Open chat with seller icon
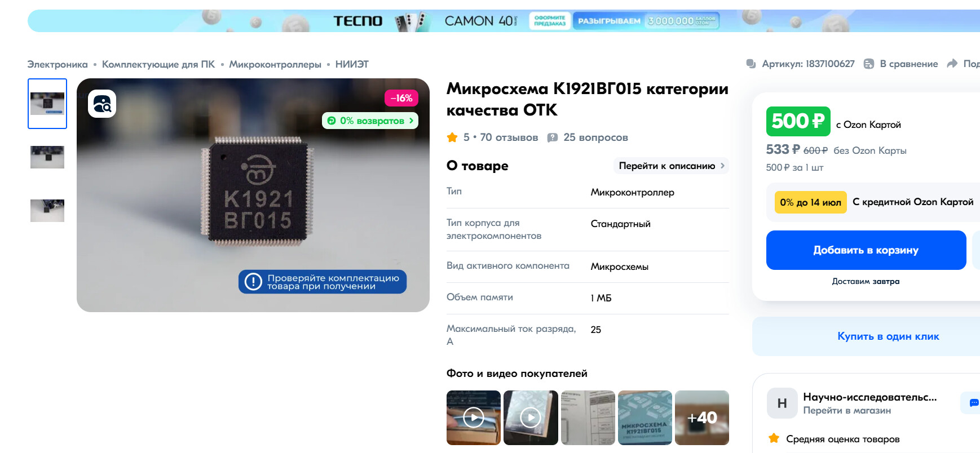The image size is (980, 453). (973, 403)
